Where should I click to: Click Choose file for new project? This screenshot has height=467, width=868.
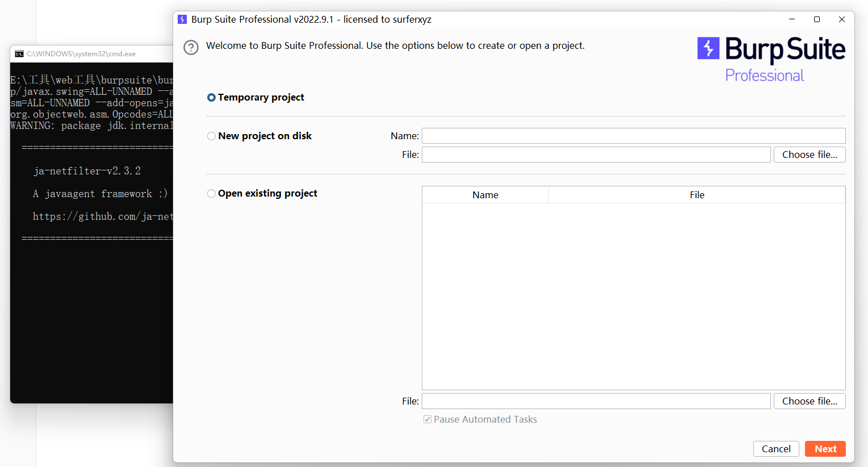coord(810,155)
